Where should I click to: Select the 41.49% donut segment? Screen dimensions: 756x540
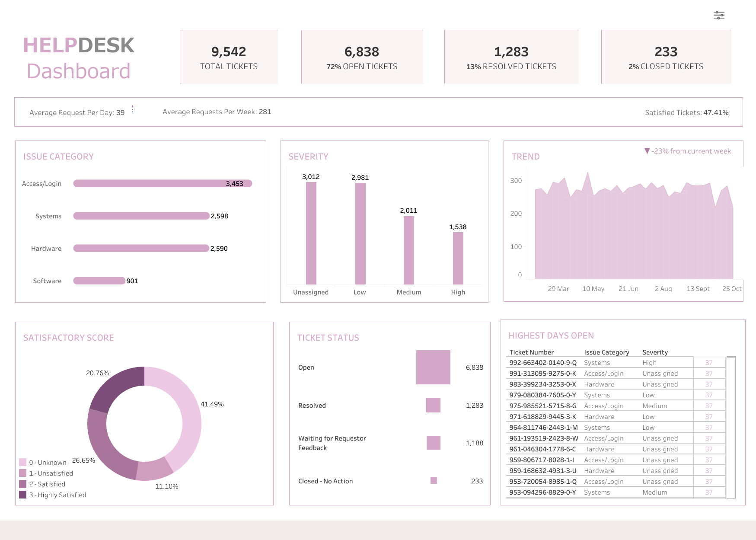coord(190,411)
